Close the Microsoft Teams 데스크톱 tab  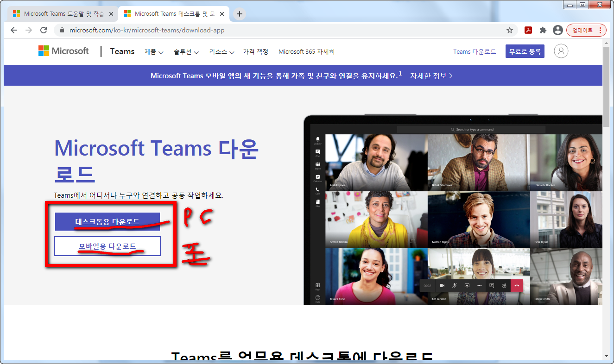coord(222,14)
